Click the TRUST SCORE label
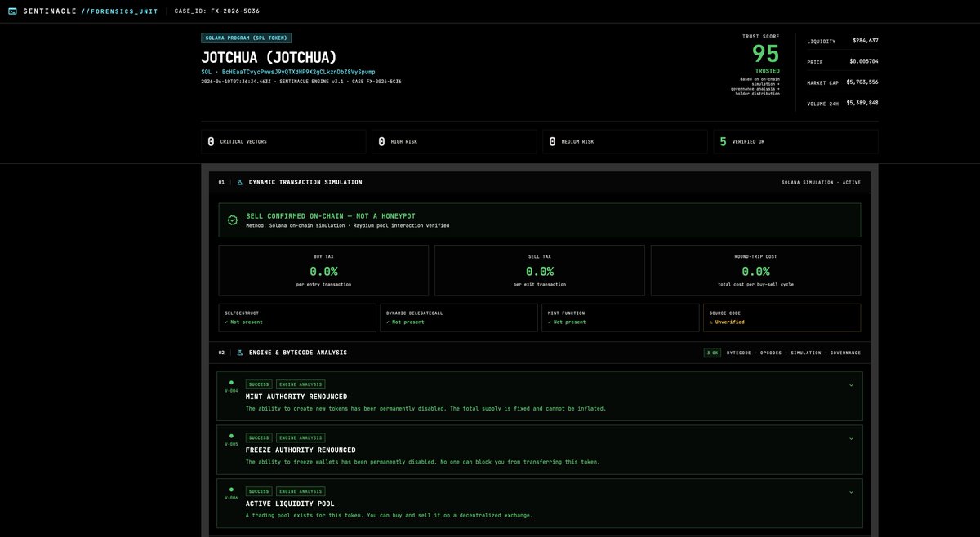980x537 pixels. coord(760,37)
